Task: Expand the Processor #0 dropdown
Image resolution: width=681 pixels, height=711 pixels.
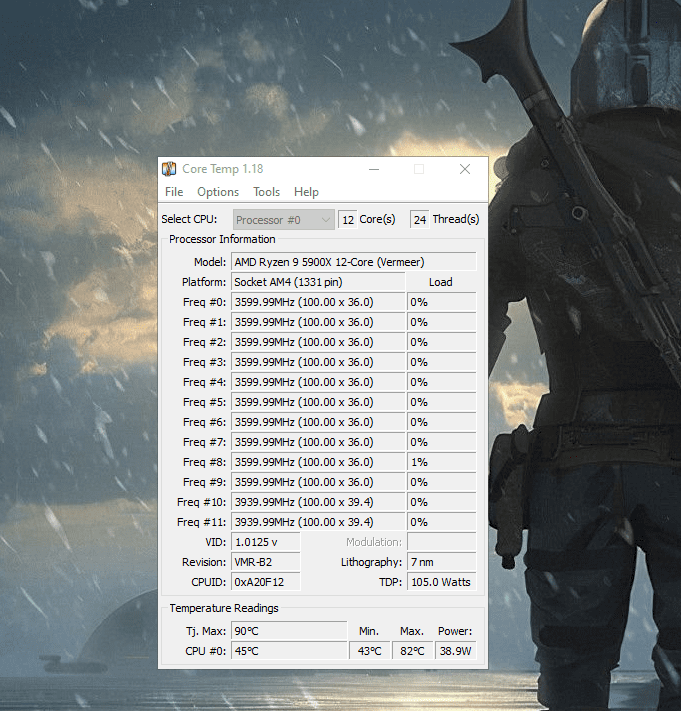Action: (x=284, y=219)
